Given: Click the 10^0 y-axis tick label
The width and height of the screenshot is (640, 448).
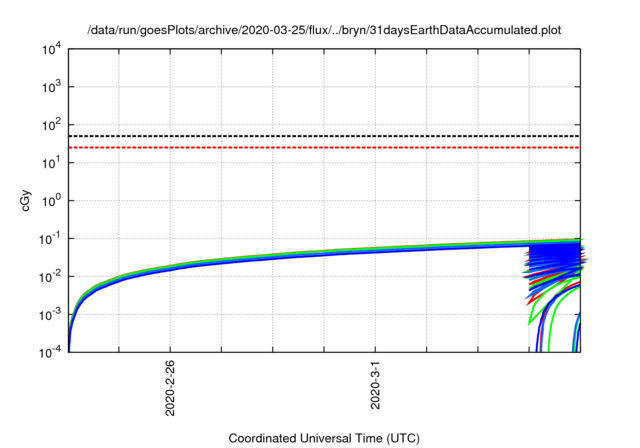Looking at the screenshot, I should pos(49,201).
